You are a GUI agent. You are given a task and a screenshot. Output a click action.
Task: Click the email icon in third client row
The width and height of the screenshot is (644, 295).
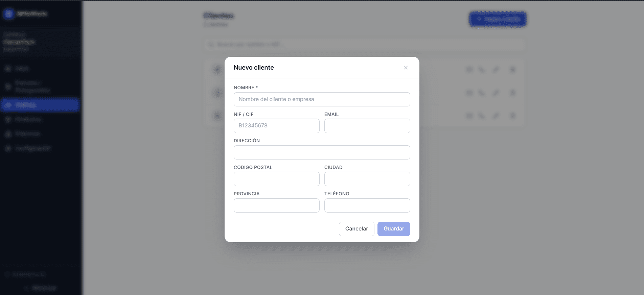(x=469, y=116)
